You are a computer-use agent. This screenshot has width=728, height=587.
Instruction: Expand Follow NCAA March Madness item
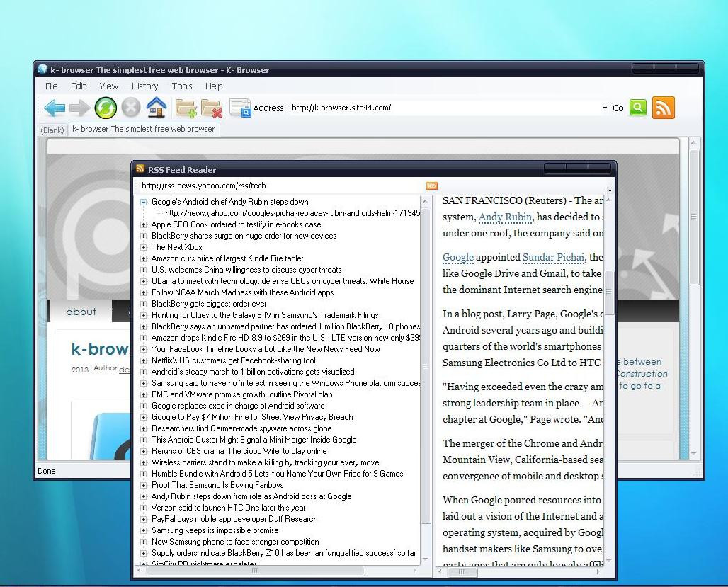pos(144,292)
